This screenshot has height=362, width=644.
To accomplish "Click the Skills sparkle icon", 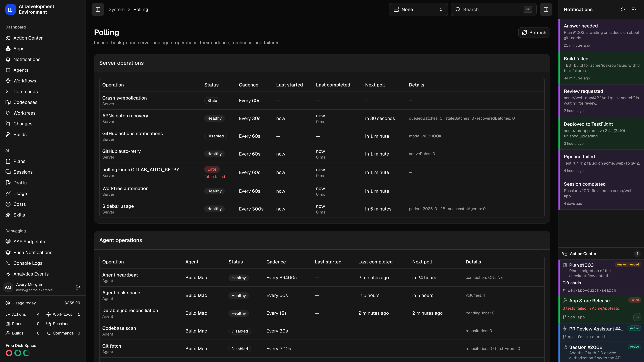I will coord(8,215).
